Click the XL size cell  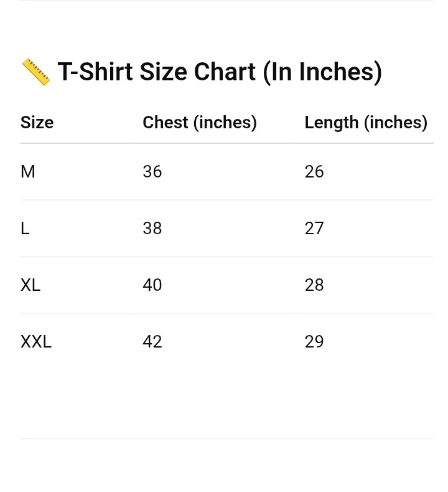click(30, 285)
